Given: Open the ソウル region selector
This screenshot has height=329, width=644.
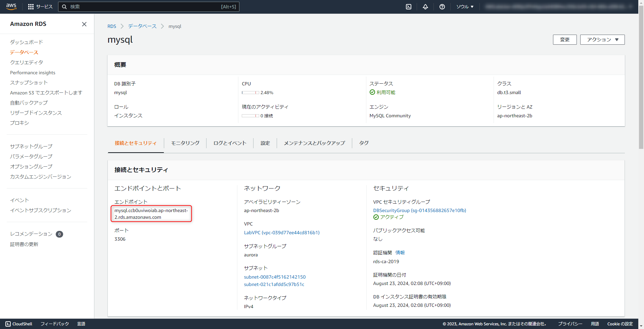Looking at the screenshot, I should coord(465,6).
